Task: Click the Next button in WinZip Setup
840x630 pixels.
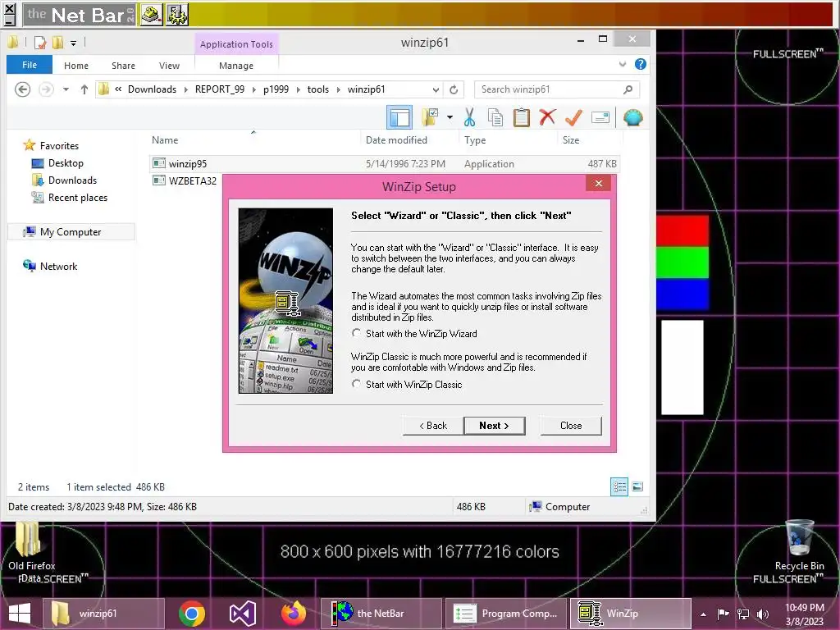Action: [494, 426]
